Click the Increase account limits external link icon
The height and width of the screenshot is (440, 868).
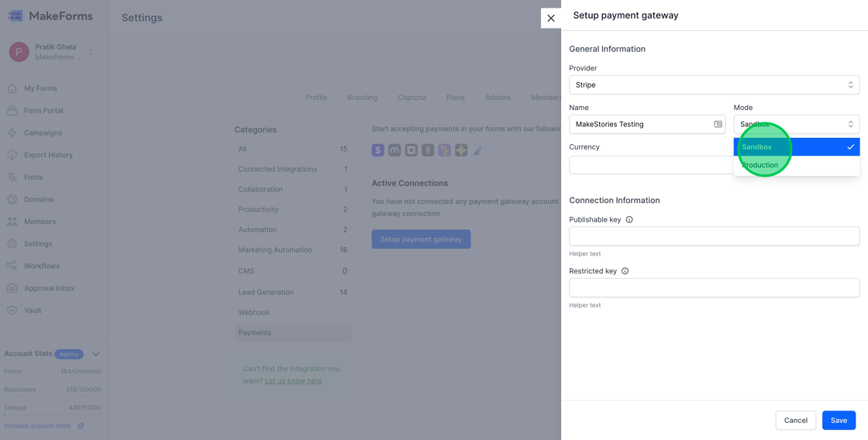(x=81, y=426)
